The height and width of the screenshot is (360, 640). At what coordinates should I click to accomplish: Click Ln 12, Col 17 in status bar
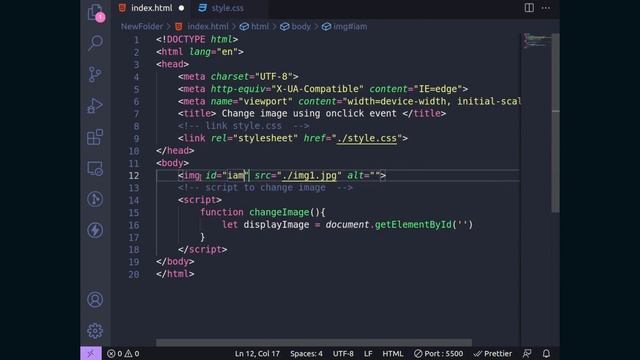257,353
